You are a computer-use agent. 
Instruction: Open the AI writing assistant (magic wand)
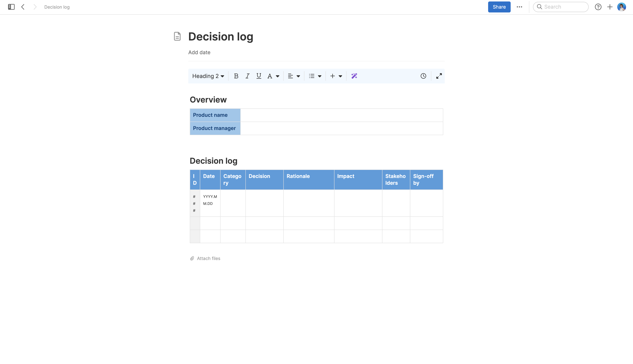[354, 76]
